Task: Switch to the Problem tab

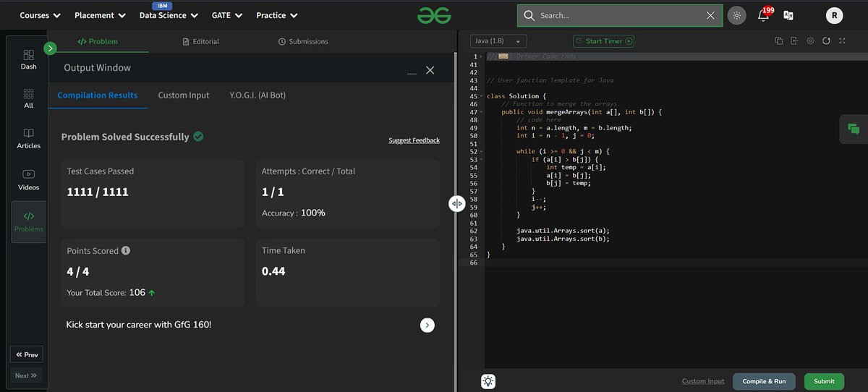Action: 98,41
